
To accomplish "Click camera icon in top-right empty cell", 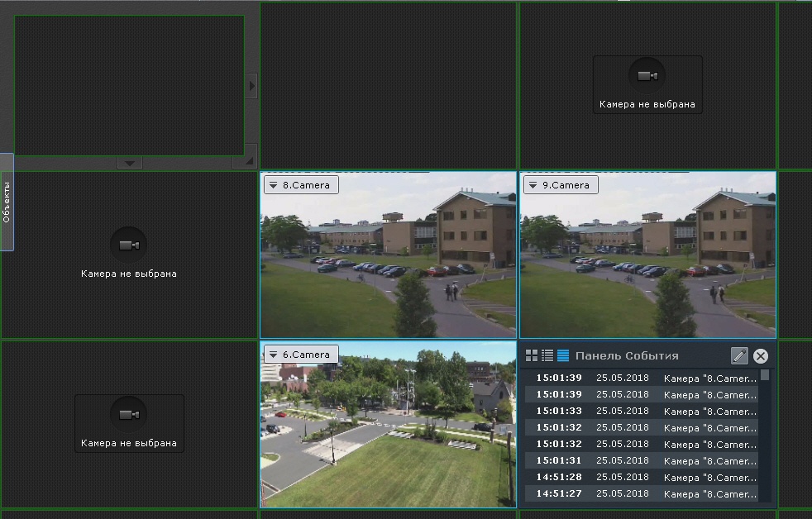I will [x=647, y=76].
